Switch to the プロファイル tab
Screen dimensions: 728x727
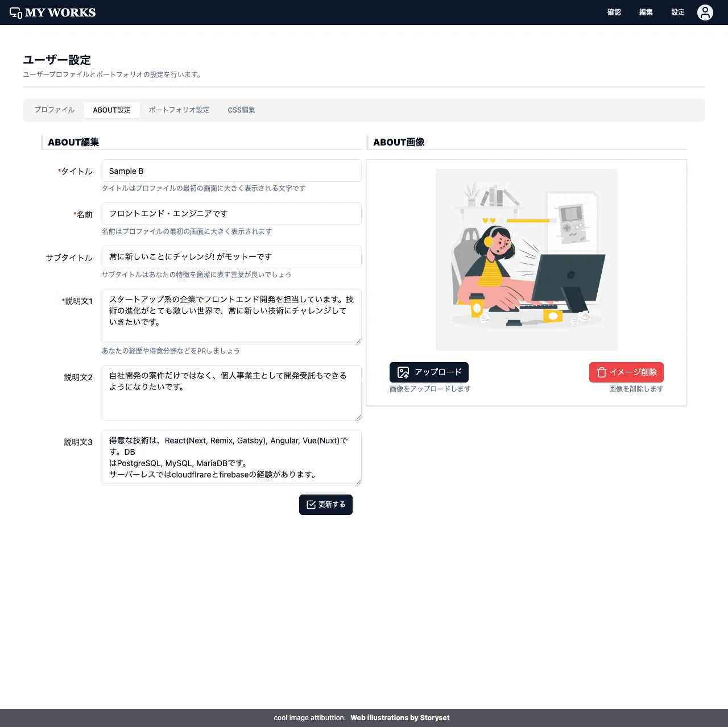coord(54,110)
